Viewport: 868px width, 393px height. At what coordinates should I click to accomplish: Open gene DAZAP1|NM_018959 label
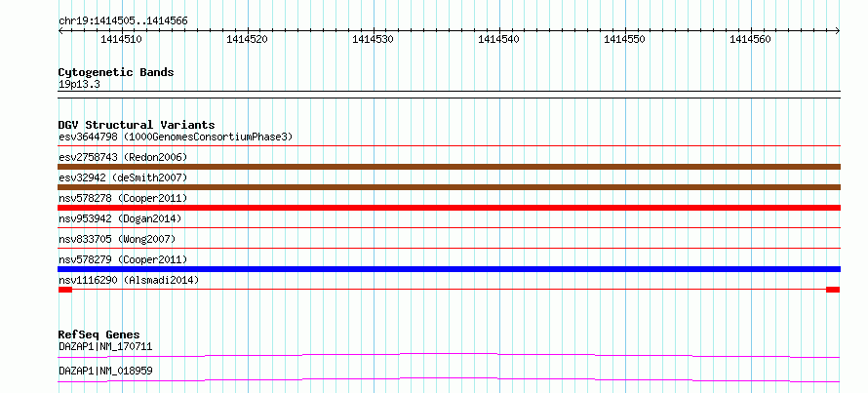(105, 371)
